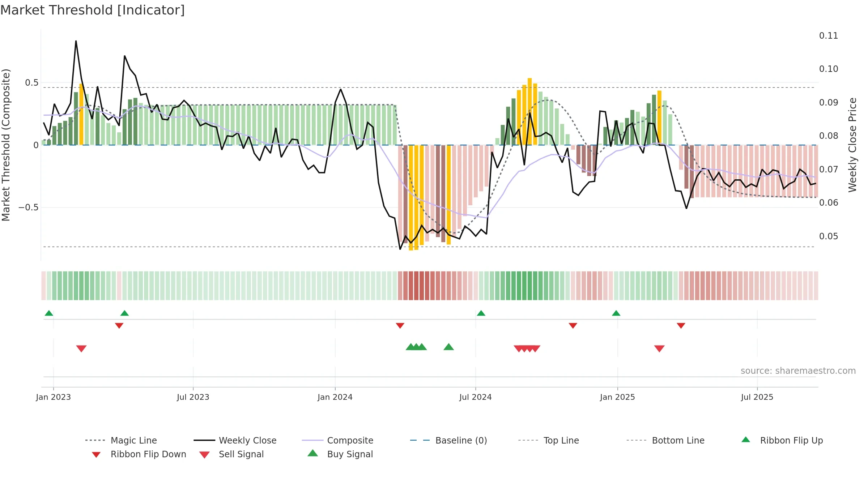Toggle the Sell Signal legend entry
868x488 pixels.
pos(231,454)
